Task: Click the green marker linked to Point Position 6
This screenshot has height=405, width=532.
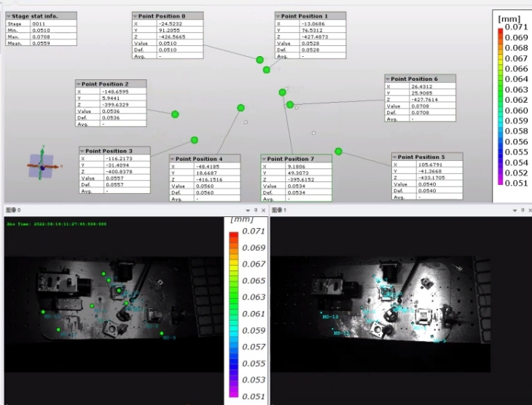Action: point(290,105)
